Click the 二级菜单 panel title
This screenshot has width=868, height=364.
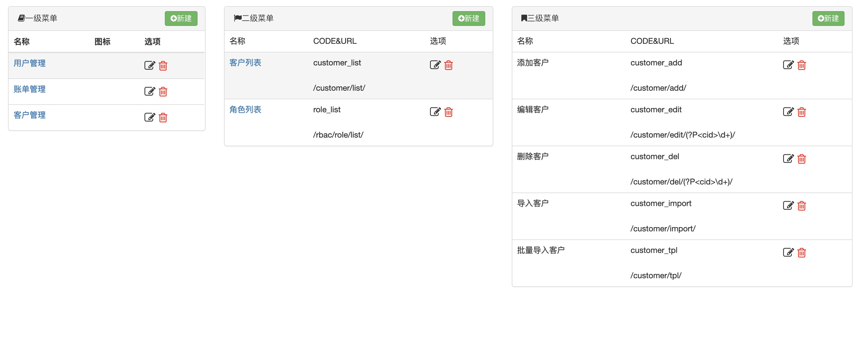pyautogui.click(x=254, y=18)
